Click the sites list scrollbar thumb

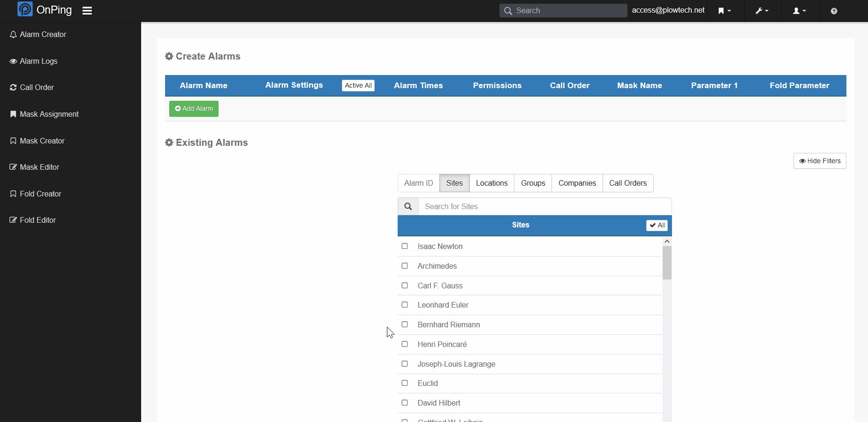667,263
